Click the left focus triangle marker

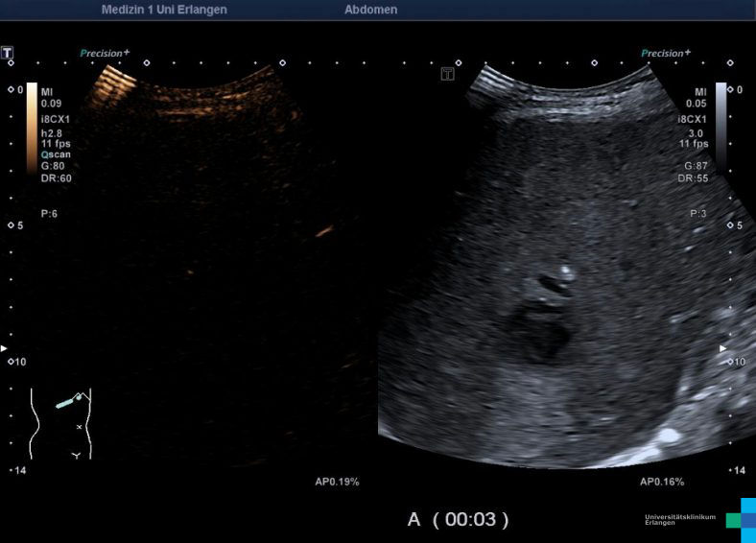coord(4,348)
